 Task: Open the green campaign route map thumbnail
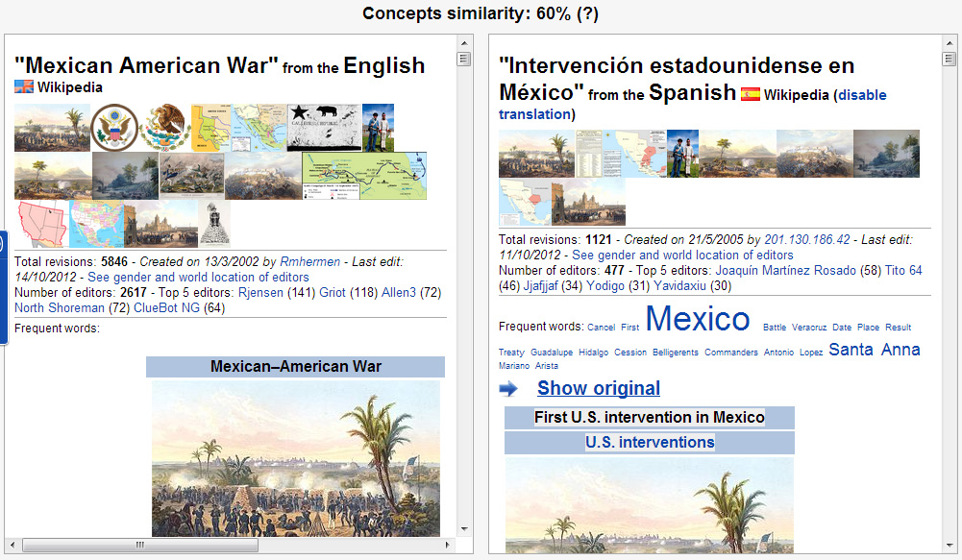coord(364,176)
